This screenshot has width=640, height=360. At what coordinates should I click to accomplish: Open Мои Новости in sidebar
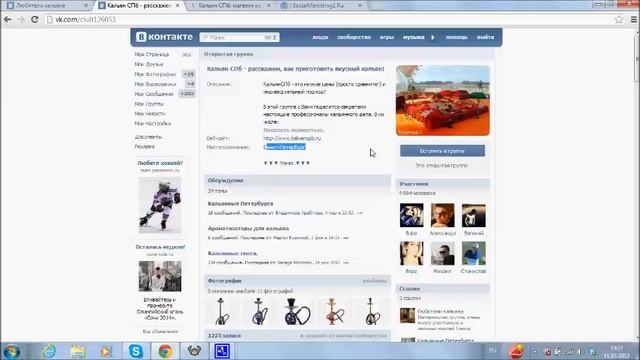click(x=150, y=113)
